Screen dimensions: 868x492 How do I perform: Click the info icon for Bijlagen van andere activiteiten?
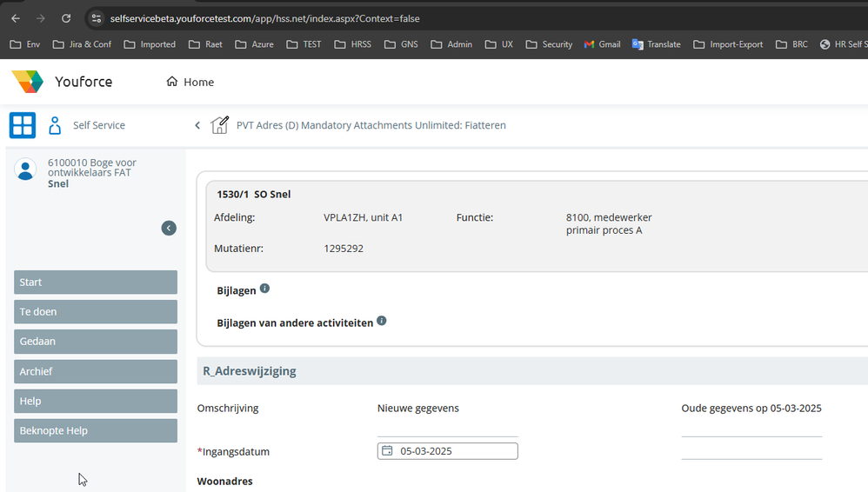381,321
